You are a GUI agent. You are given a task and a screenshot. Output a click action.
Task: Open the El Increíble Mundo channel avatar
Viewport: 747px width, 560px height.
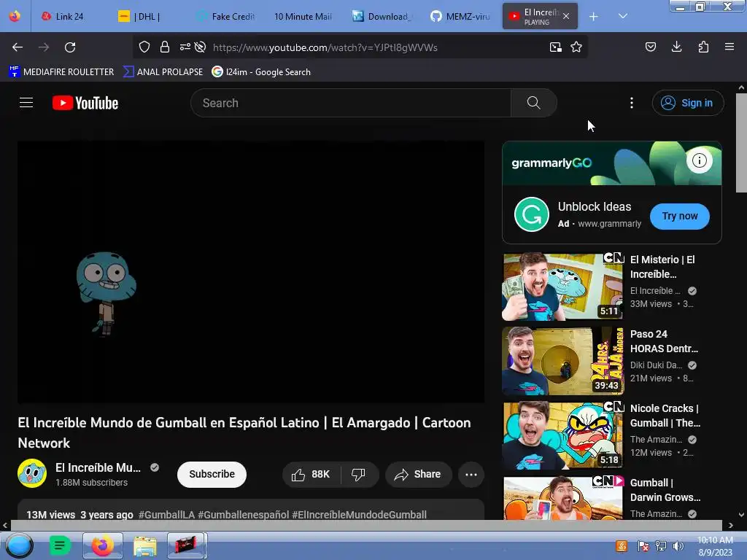[32, 473]
